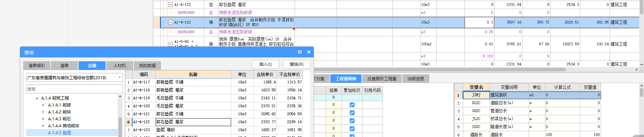Image resolution: width=644 pixels, height=137 pixels.
Task: Open the 我的数据 tab
Action: 147,65
